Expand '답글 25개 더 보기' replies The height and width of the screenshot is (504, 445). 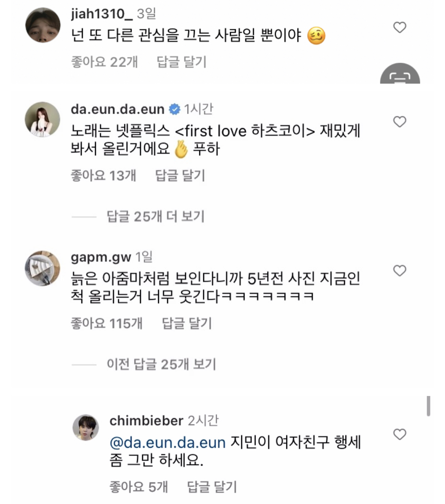(x=156, y=216)
